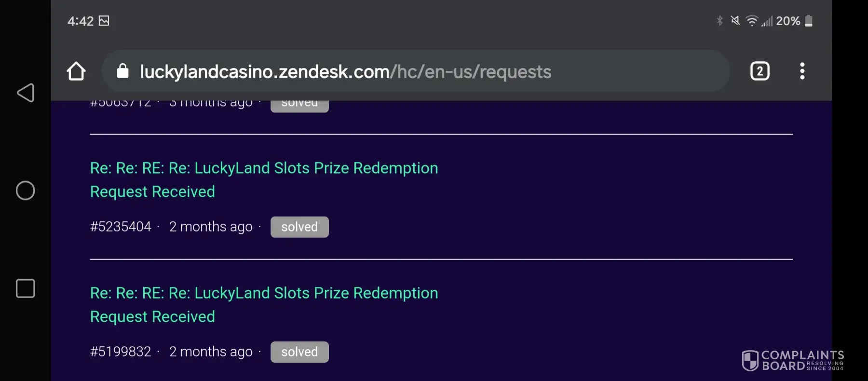Image resolution: width=868 pixels, height=381 pixels.
Task: Click the Complaints Board watermark logo
Action: 793,360
